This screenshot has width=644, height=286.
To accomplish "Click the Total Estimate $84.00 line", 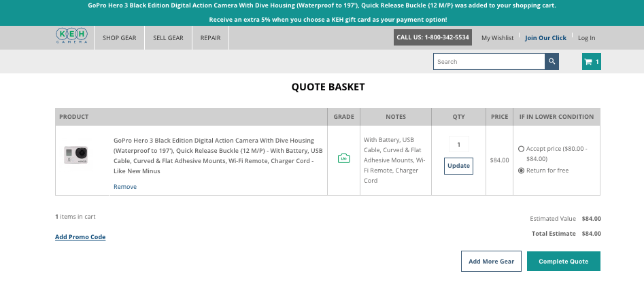I will pos(566,234).
